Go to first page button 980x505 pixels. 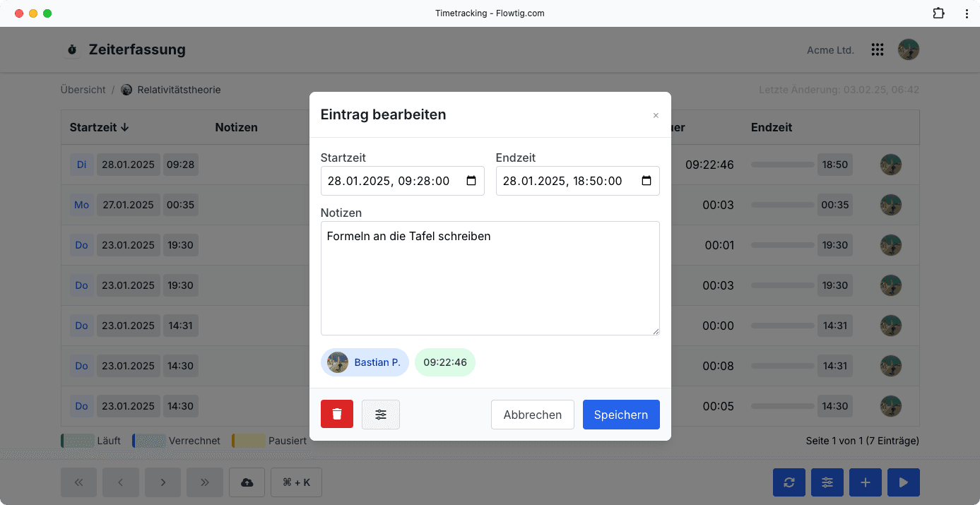pyautogui.click(x=78, y=482)
